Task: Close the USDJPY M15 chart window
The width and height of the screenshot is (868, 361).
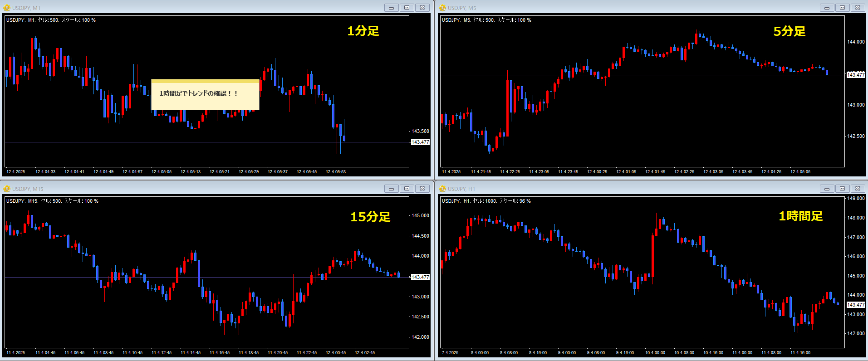Action: (x=422, y=189)
